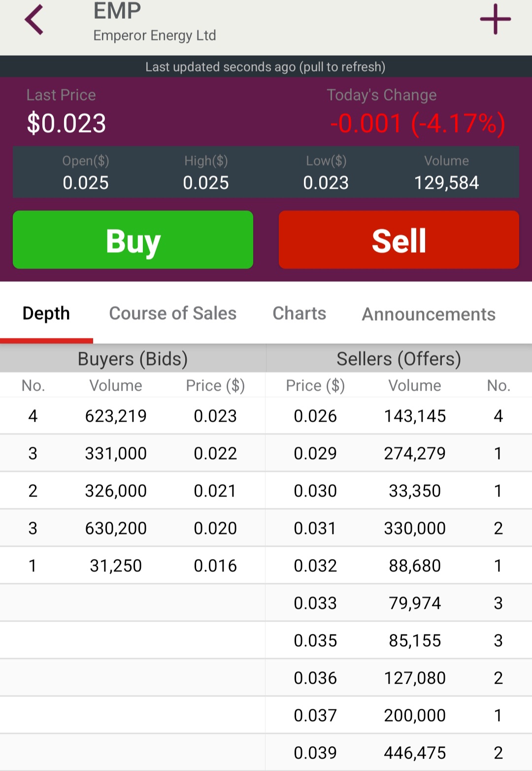Select offer volume 127,080
The height and width of the screenshot is (771, 532).
click(415, 678)
